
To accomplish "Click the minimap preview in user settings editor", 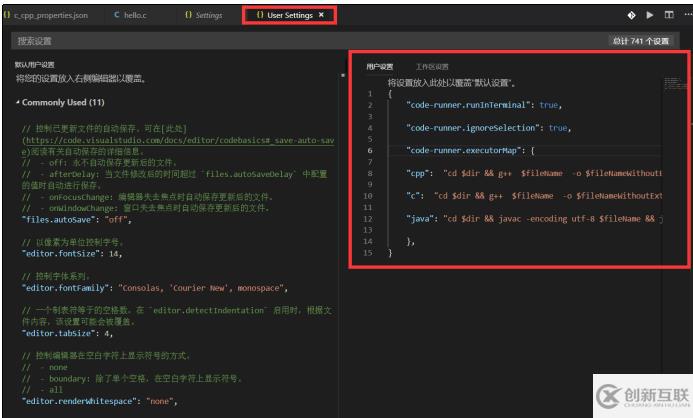I will click(674, 83).
